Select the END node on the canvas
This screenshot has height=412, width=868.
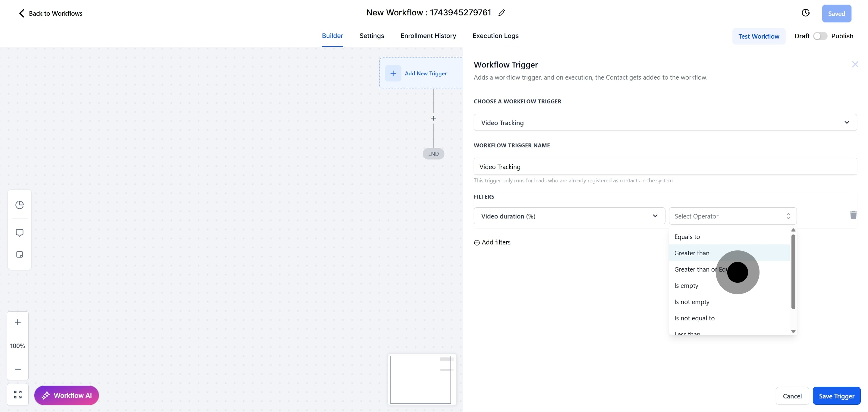[433, 154]
